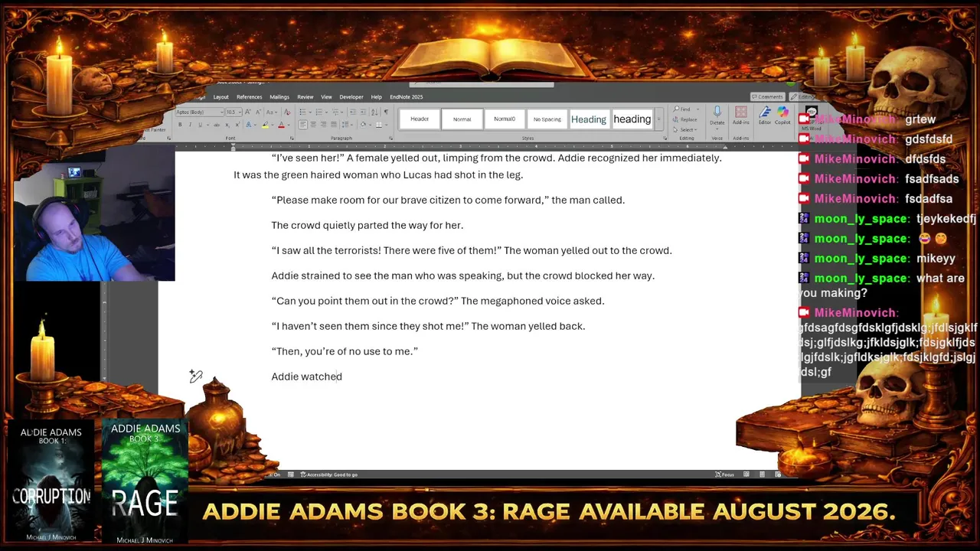Expand Find dropdown arrow
980x551 pixels.
pyautogui.click(x=697, y=109)
